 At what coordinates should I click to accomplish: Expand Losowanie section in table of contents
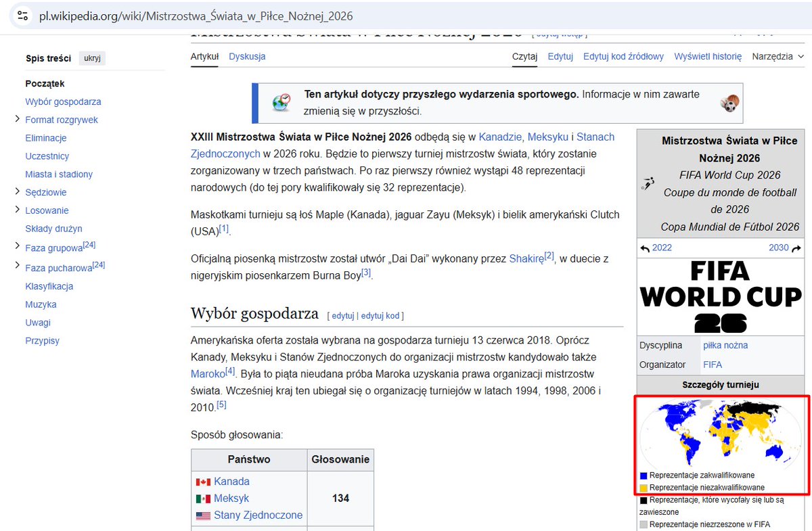[x=17, y=210]
